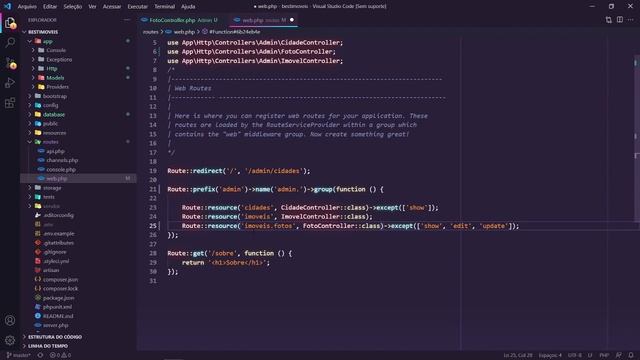Open api.php in routes folder
This screenshot has height=360, width=640.
pos(56,151)
